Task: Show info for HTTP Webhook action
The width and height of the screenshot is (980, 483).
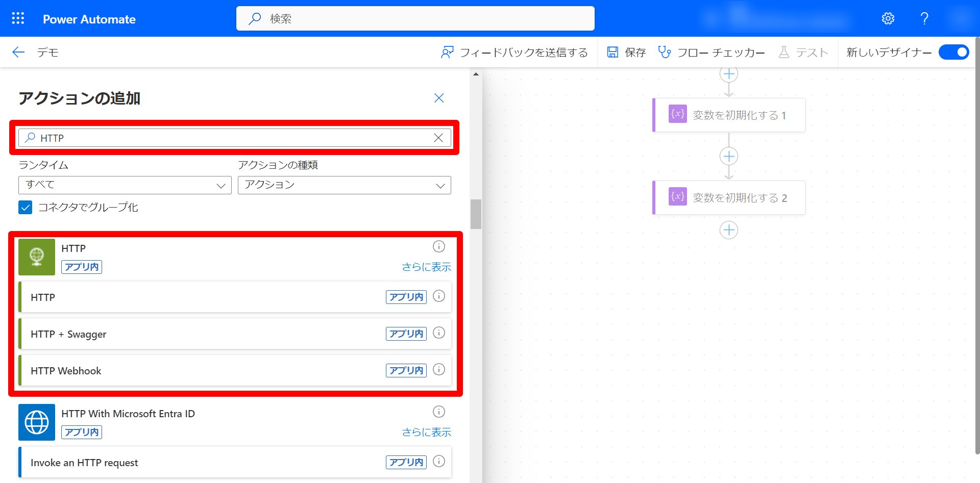Action: [438, 370]
